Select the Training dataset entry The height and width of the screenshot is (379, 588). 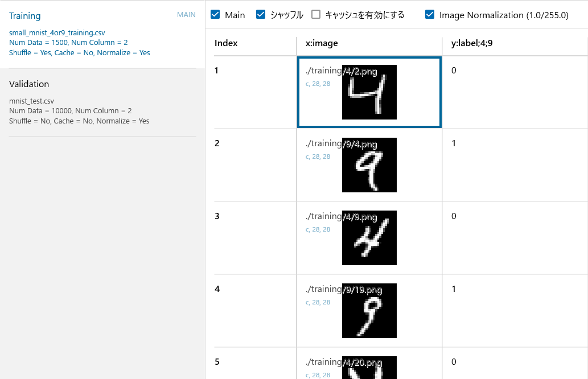tap(25, 16)
